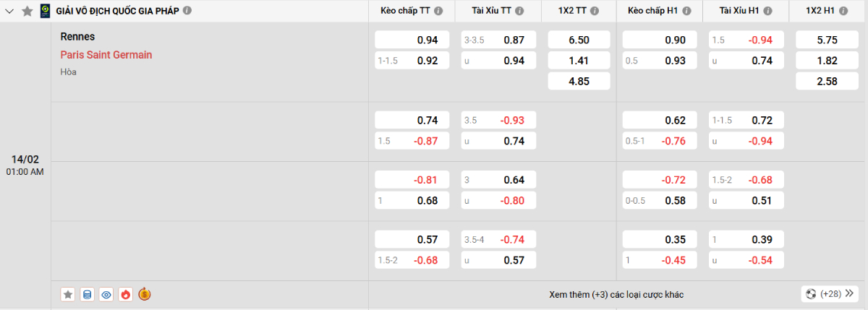Toggle the blue eye watch icon
This screenshot has width=868, height=310.
click(106, 294)
